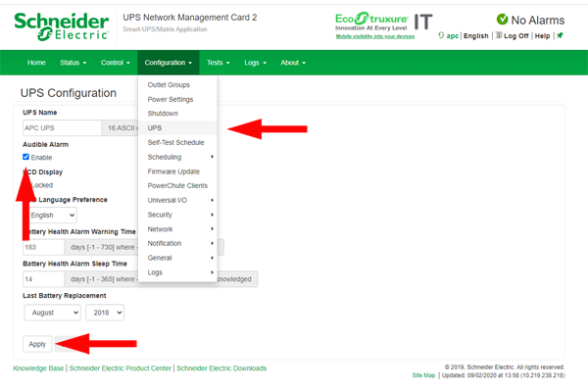Expand the Notification submenu
This screenshot has width=588, height=391.
[x=177, y=243]
